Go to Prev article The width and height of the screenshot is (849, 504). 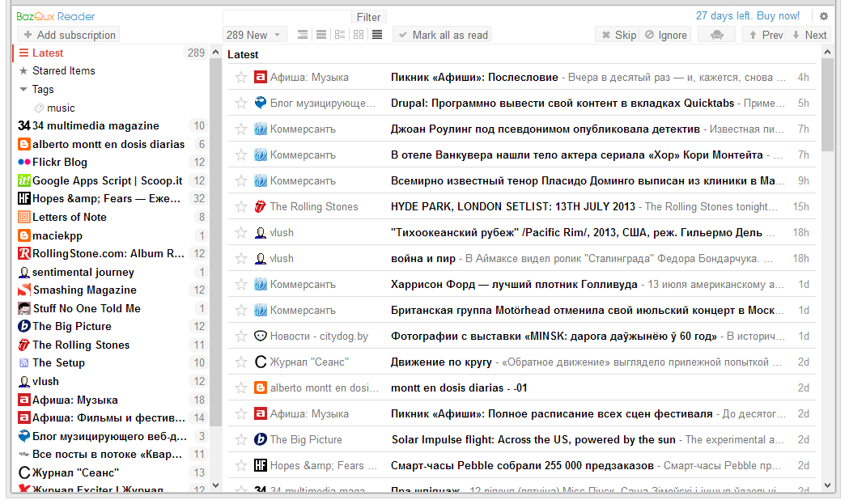point(765,35)
